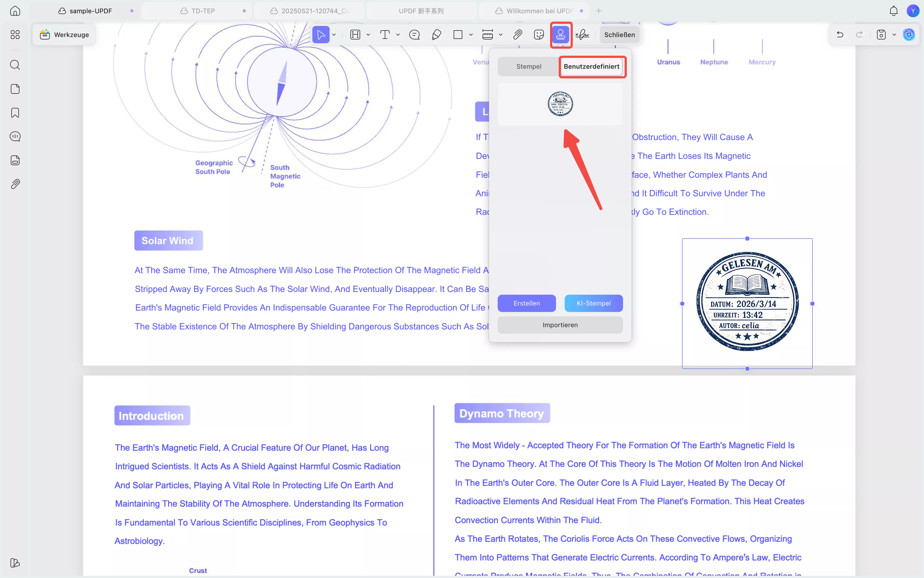Open the search panel in left sidebar
924x578 pixels.
(15, 65)
